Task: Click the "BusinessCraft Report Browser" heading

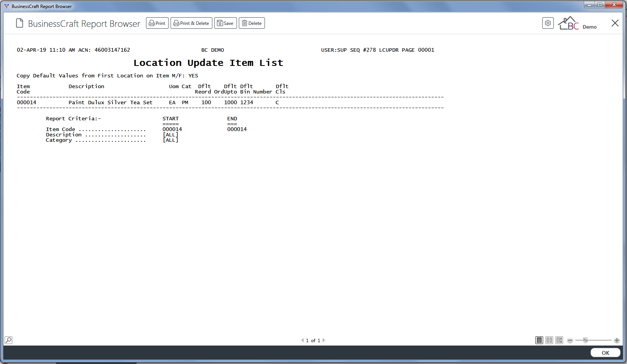Action: pyautogui.click(x=84, y=24)
